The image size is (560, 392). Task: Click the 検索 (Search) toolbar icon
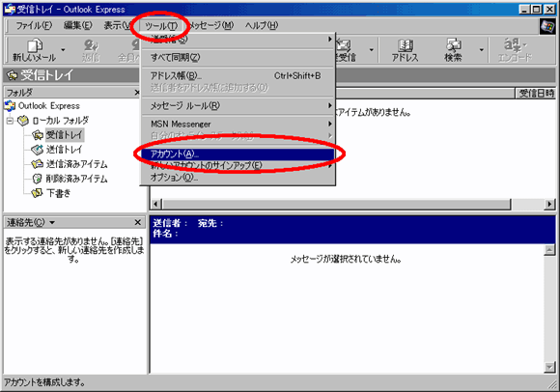click(453, 50)
